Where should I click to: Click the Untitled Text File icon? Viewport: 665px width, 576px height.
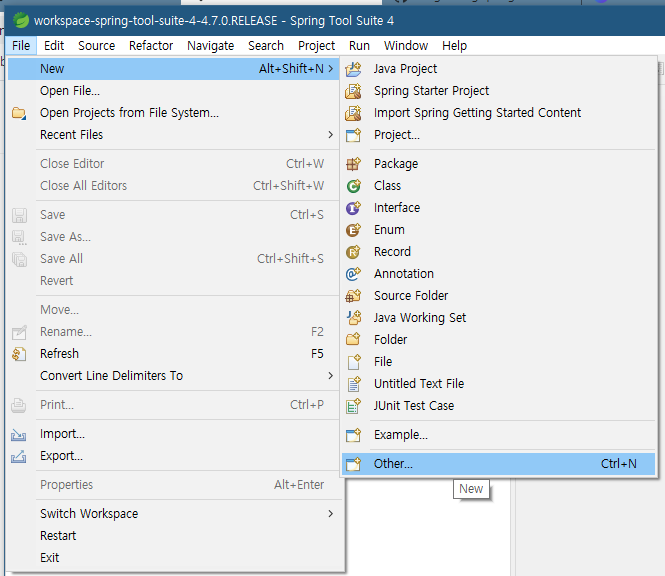point(353,384)
